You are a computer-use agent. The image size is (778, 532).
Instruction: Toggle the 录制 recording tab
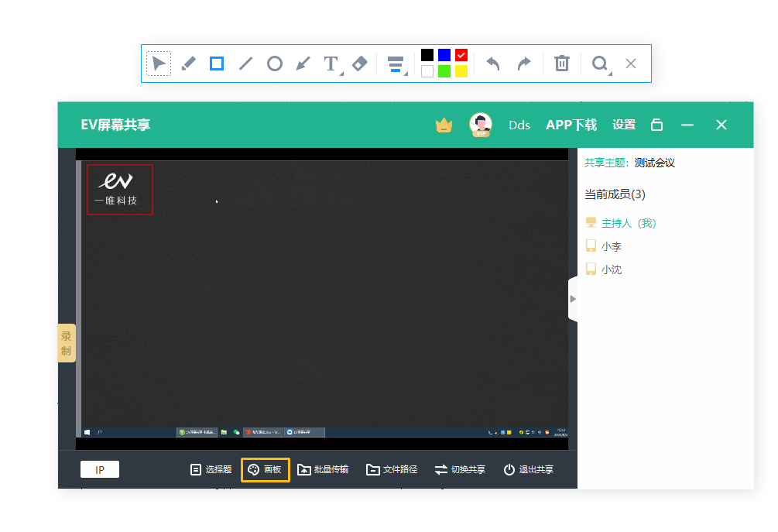[x=66, y=344]
